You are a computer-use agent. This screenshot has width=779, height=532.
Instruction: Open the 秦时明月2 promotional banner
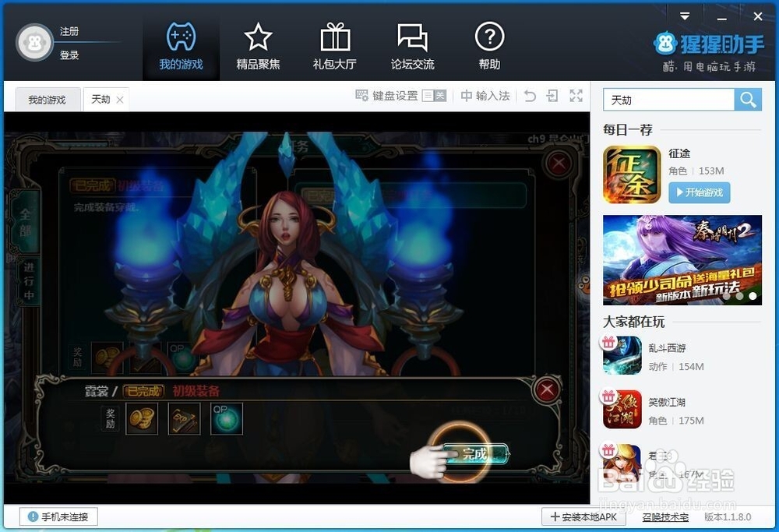tap(682, 260)
